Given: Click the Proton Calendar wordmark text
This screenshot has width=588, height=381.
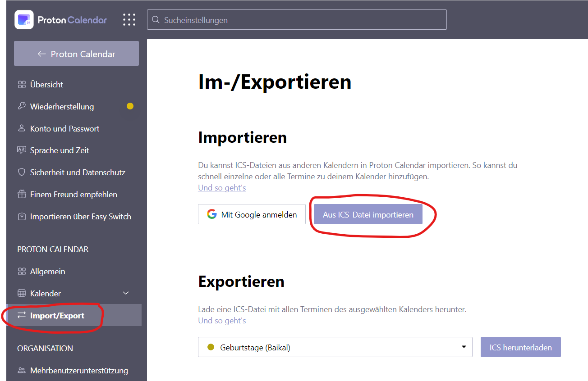Looking at the screenshot, I should [72, 20].
